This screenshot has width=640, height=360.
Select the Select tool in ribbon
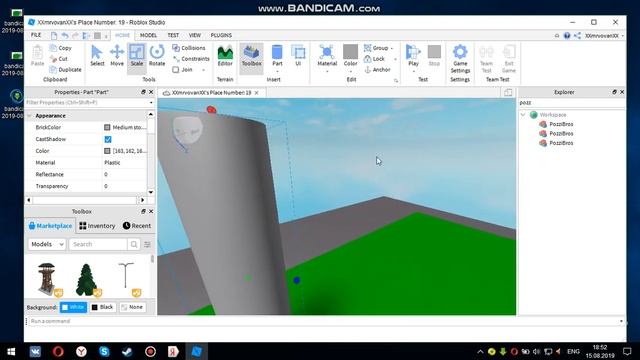(97, 56)
